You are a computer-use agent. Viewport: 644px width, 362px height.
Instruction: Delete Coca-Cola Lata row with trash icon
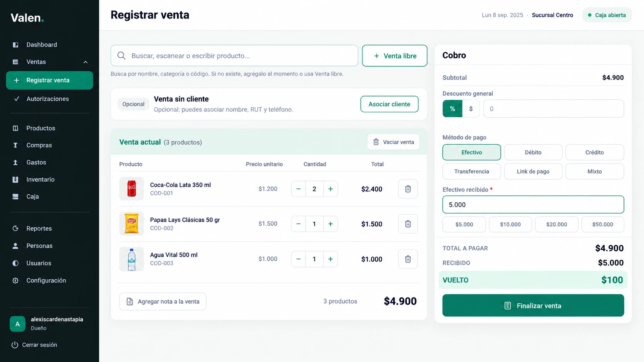coord(408,189)
